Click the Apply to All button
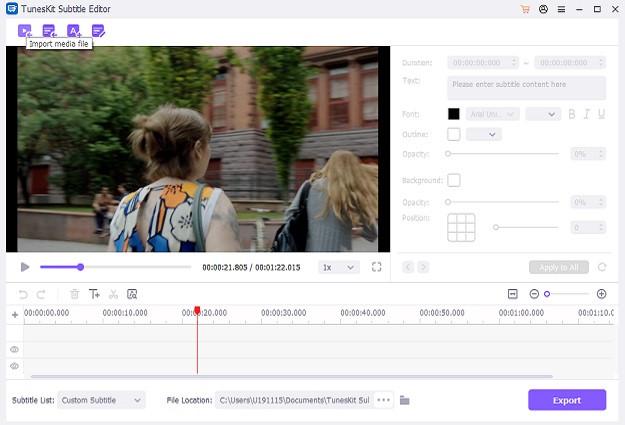The width and height of the screenshot is (625, 425). [x=559, y=267]
